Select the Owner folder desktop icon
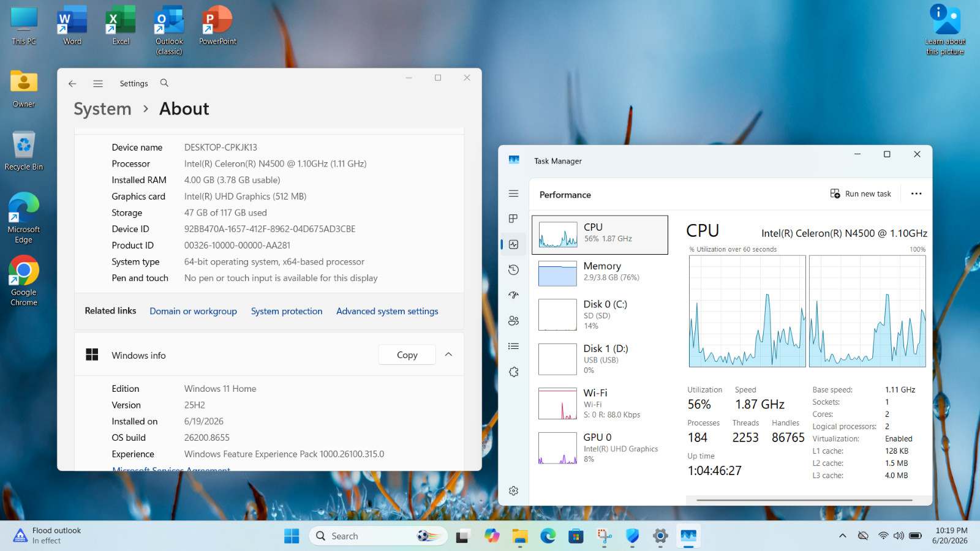The width and height of the screenshot is (980, 551). click(24, 89)
